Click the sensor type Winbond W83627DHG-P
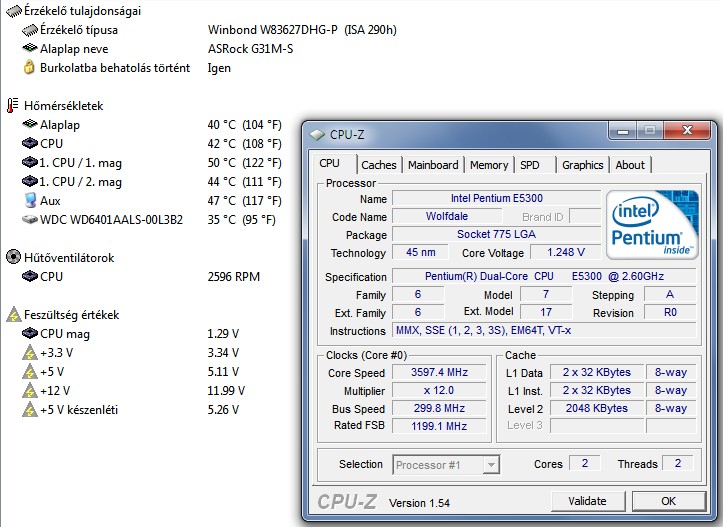The image size is (723, 527). click(x=302, y=30)
